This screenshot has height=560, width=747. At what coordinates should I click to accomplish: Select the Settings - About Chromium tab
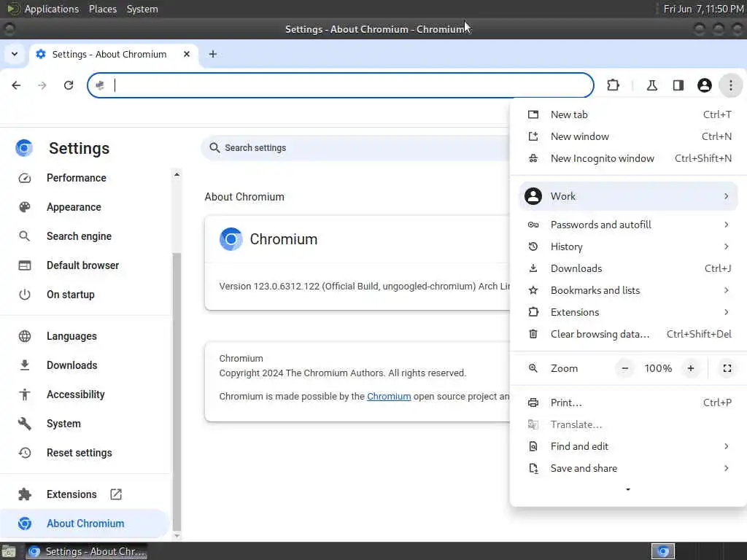[115, 54]
